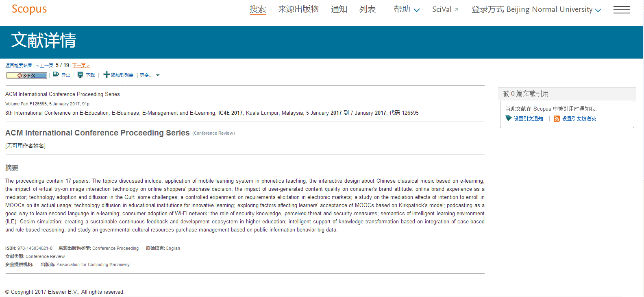644x297 pixels.
Task: Click the 摘要 abstract heading
Action: [12, 168]
